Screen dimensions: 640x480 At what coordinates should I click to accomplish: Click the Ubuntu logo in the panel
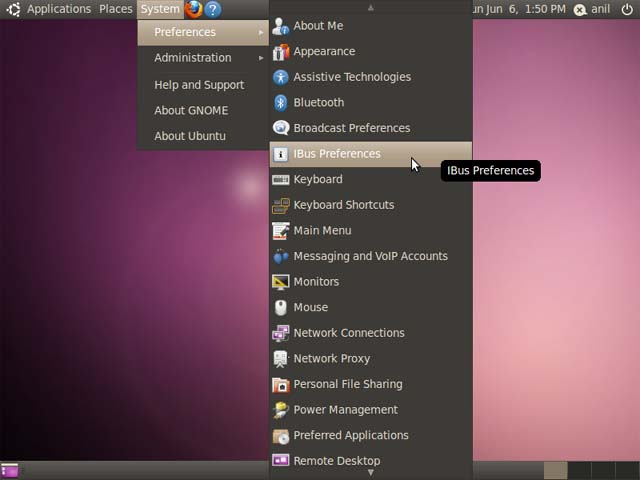click(13, 9)
